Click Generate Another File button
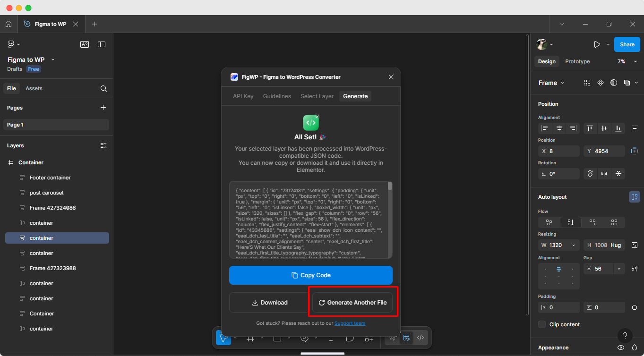Screen dimensions: 644x356 coord(352,303)
